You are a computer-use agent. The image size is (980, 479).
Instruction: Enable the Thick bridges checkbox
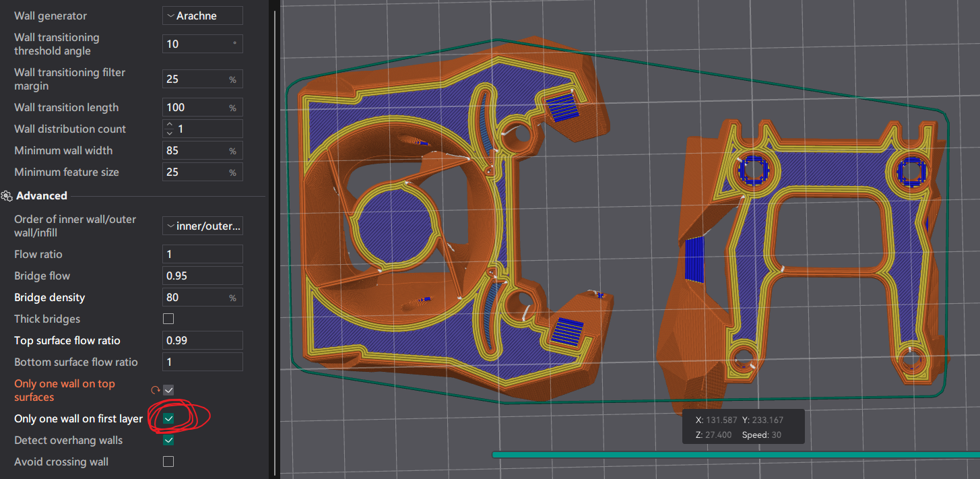[168, 319]
